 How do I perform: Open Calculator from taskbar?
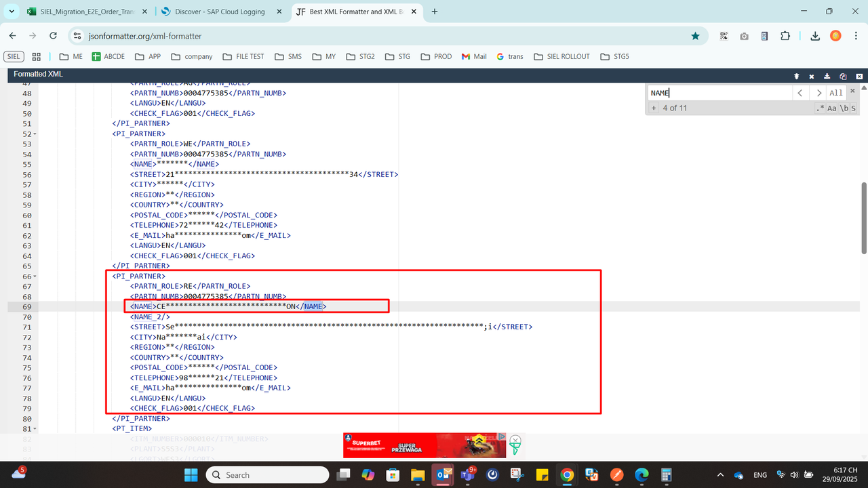(x=667, y=474)
